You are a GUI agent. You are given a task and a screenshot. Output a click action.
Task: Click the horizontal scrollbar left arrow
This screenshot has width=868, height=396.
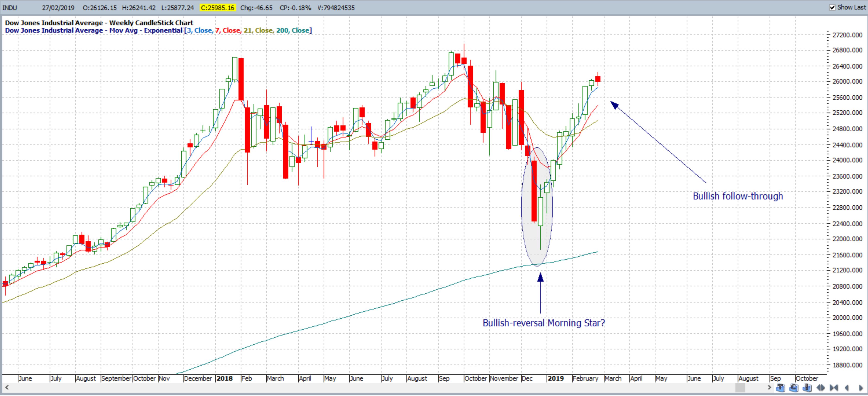[6, 388]
